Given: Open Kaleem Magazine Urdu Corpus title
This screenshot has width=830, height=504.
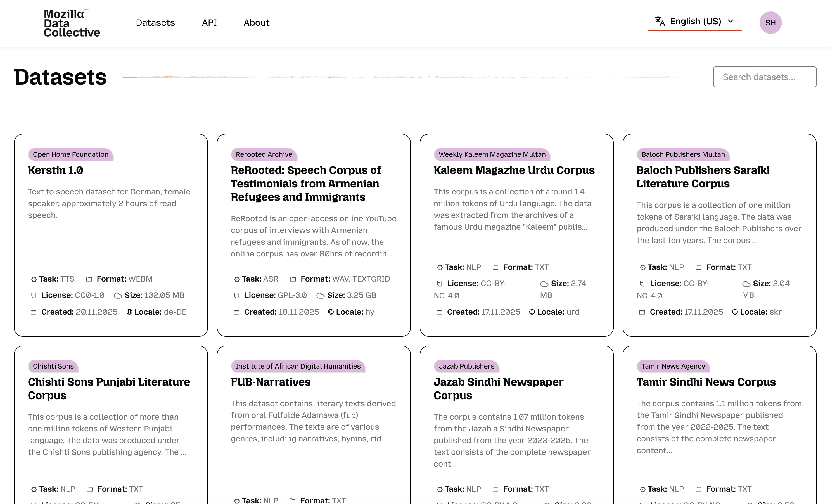Looking at the screenshot, I should pos(514,170).
